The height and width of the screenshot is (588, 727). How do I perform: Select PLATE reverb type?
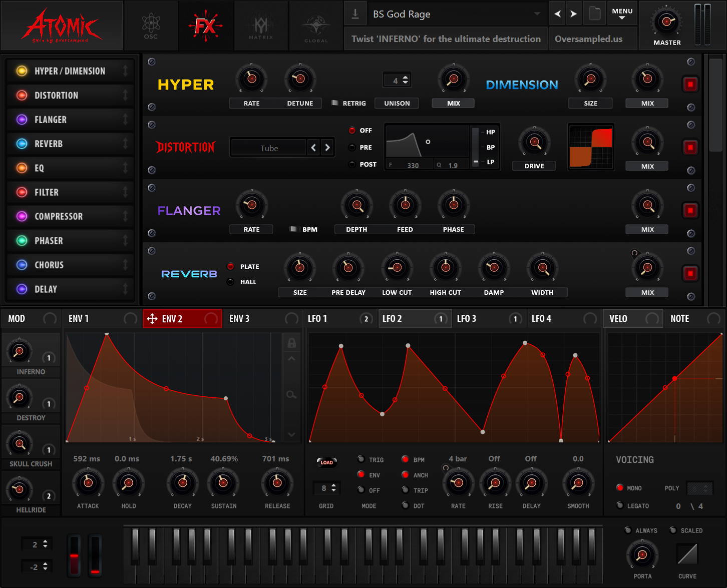231,266
